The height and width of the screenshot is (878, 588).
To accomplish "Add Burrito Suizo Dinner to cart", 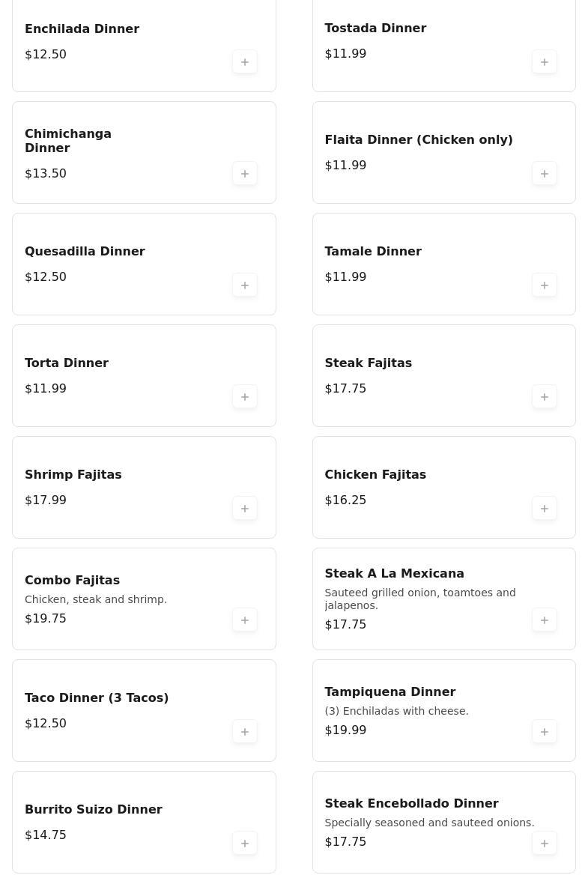I will pos(245,844).
